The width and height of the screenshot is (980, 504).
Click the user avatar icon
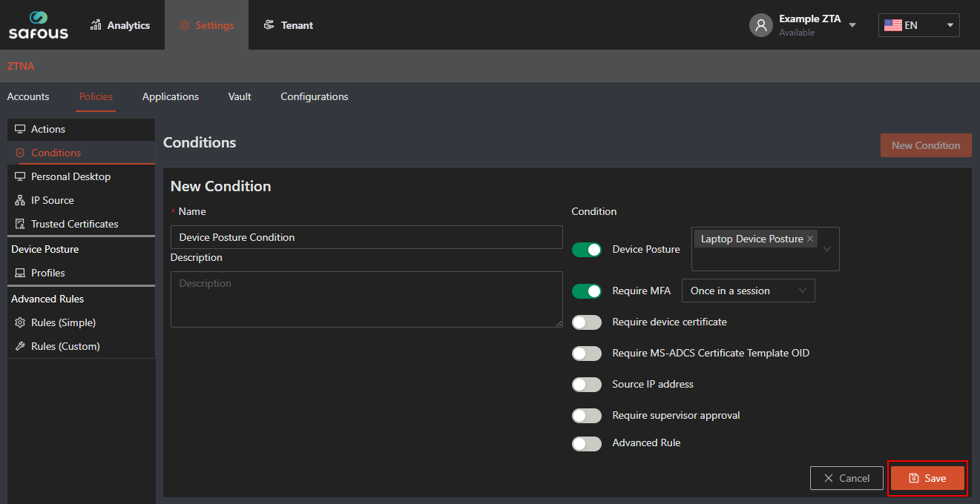(x=760, y=25)
